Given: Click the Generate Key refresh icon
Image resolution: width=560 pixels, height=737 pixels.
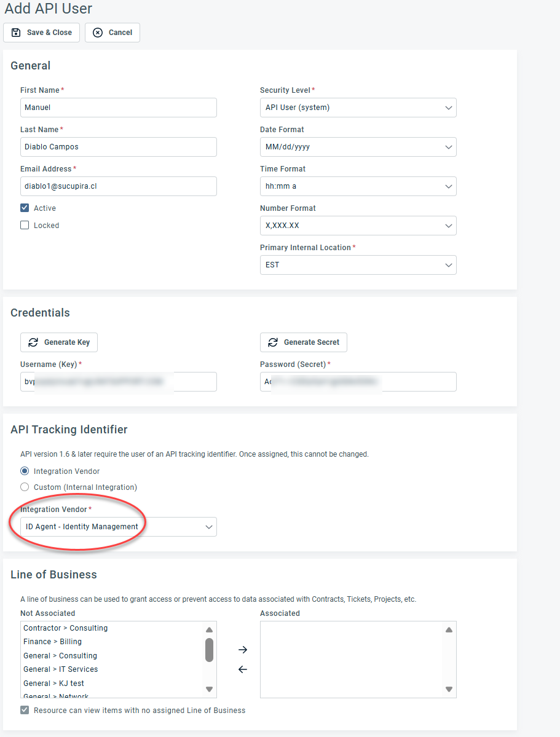Looking at the screenshot, I should (33, 342).
